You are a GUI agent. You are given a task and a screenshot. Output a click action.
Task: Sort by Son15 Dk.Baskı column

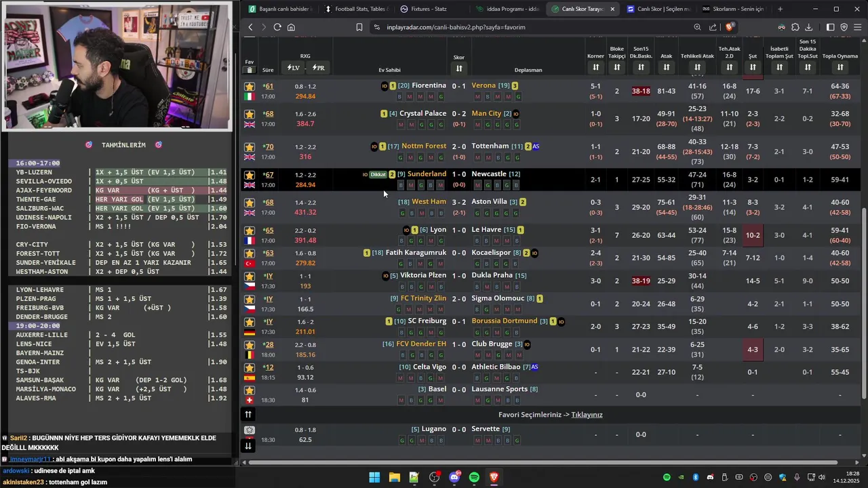[641, 67]
